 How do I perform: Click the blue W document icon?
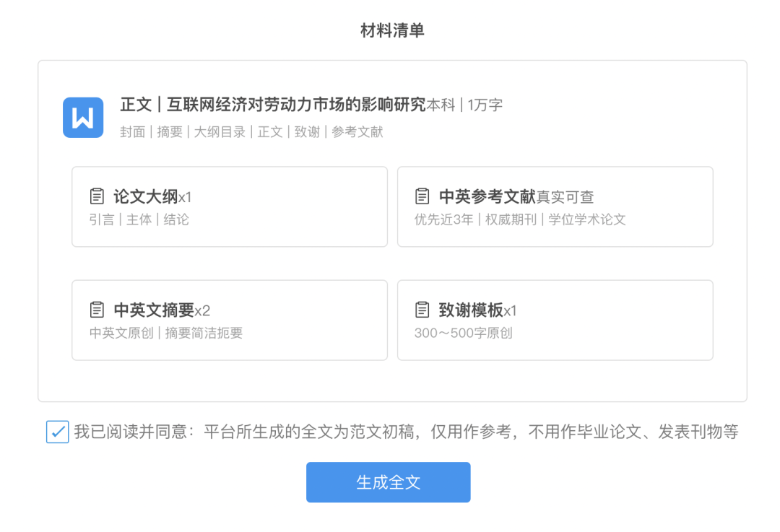[83, 118]
